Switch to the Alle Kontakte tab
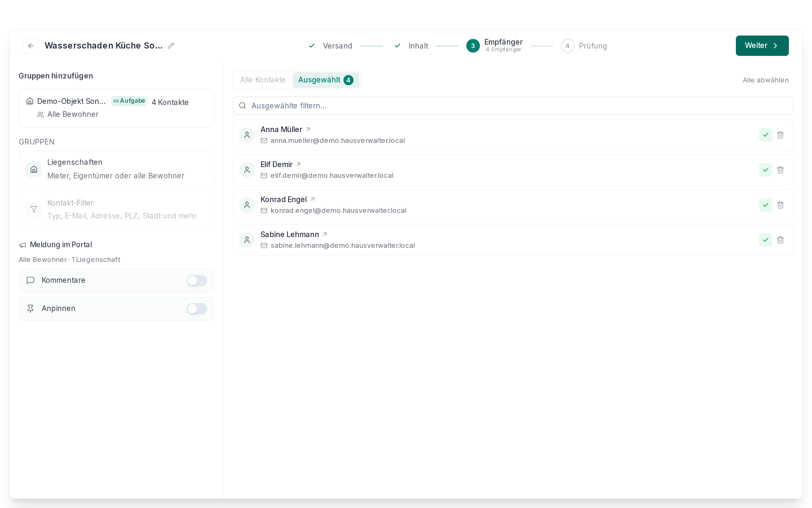The height and width of the screenshot is (508, 812). [263, 80]
